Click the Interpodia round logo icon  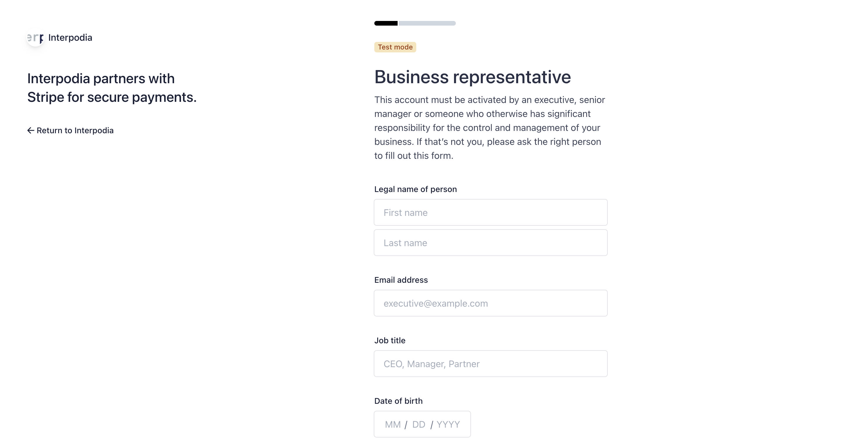[x=36, y=38]
